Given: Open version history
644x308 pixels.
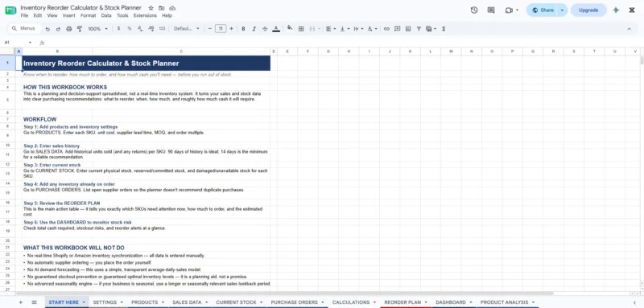Looking at the screenshot, I should pos(474,10).
